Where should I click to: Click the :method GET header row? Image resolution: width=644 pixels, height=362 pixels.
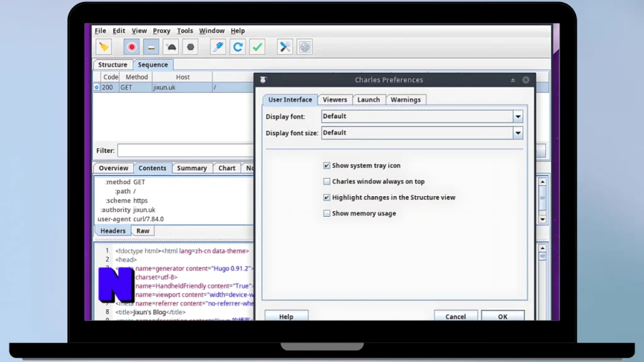(x=125, y=182)
